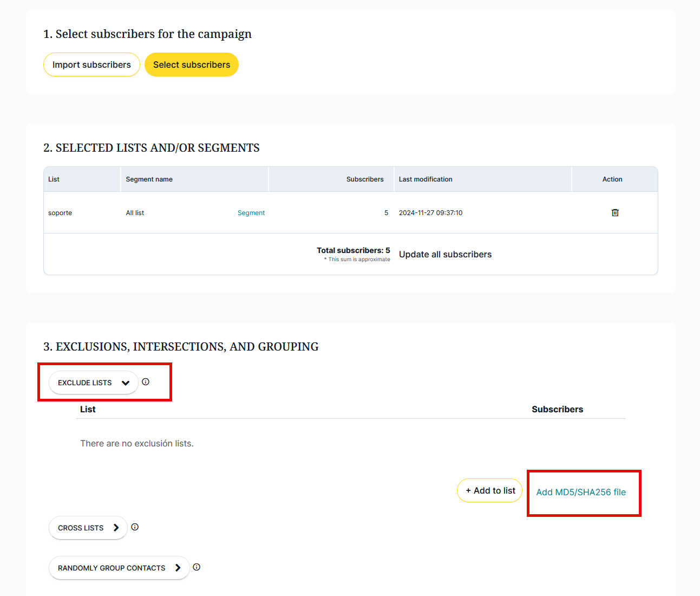Click the Last modification column header
The height and width of the screenshot is (596, 700).
426,179
